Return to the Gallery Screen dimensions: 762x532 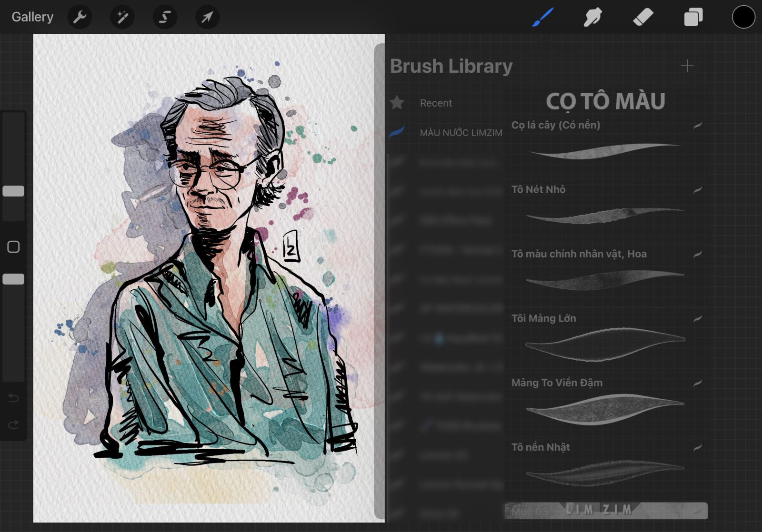[x=32, y=17]
